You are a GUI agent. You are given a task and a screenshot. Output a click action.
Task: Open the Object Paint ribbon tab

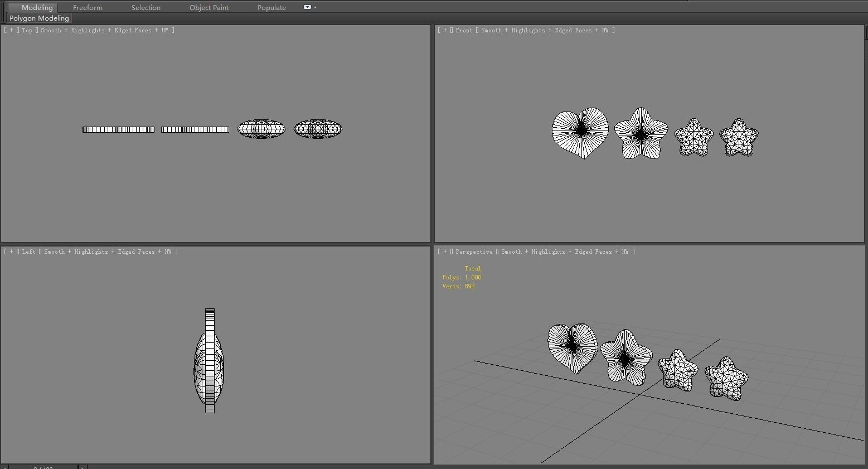(x=209, y=7)
